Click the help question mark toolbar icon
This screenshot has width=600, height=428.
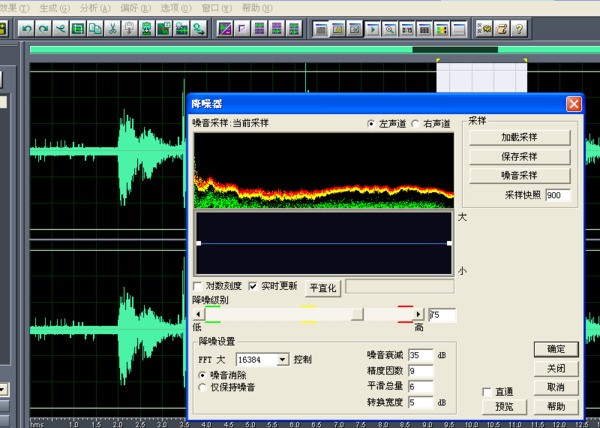520,28
